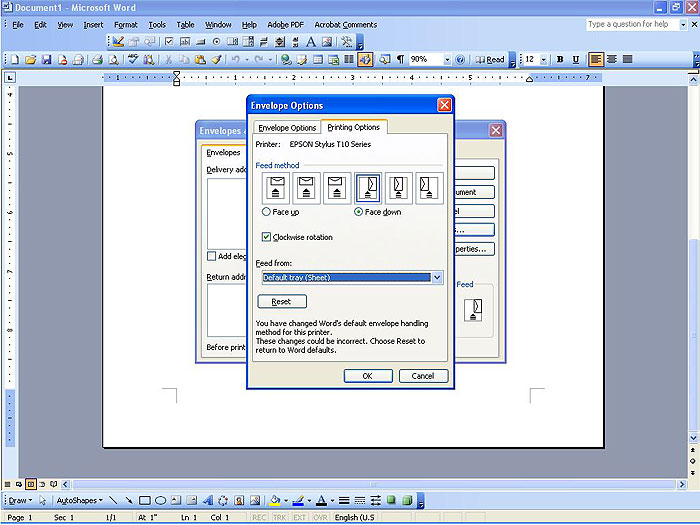Switch to Envelope Options tab

tap(287, 128)
